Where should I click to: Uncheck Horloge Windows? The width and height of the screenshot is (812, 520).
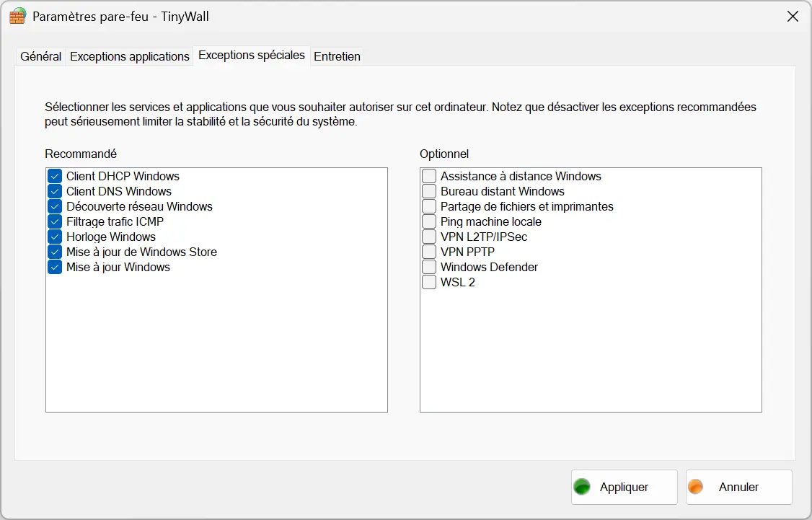pos(55,237)
